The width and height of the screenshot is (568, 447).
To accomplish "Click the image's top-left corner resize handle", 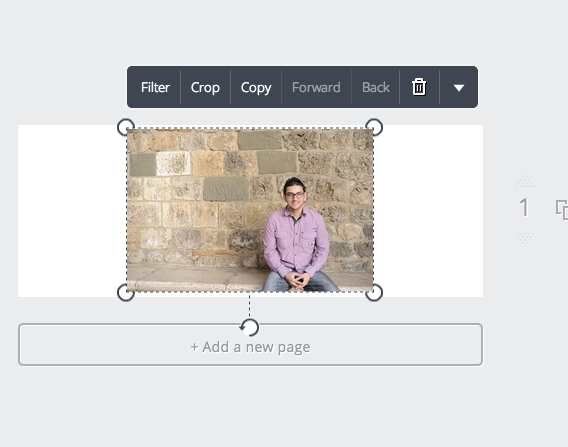I will point(126,128).
